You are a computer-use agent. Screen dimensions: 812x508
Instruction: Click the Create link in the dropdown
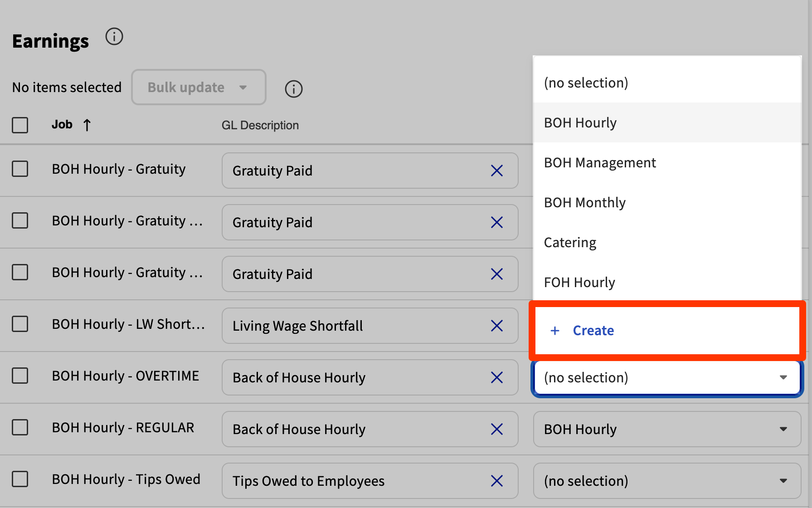[x=593, y=331]
